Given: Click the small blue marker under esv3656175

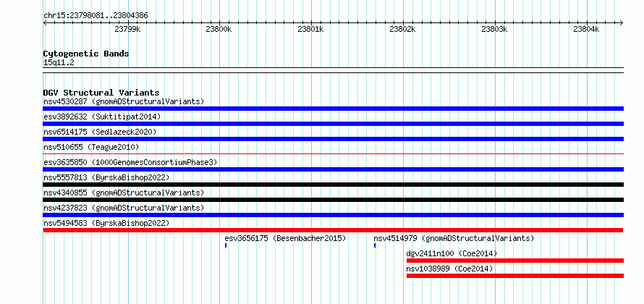Looking at the screenshot, I should (x=226, y=245).
